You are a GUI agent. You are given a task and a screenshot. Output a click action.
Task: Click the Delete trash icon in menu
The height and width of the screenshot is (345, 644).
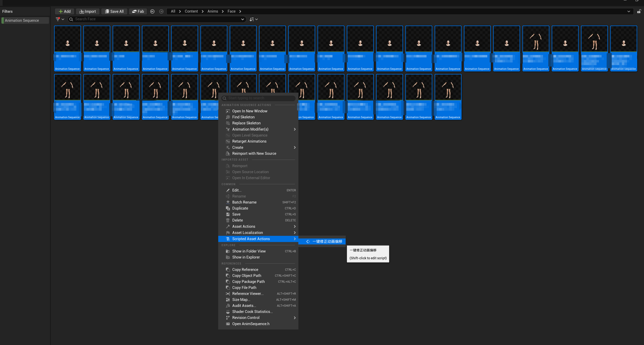click(x=228, y=220)
